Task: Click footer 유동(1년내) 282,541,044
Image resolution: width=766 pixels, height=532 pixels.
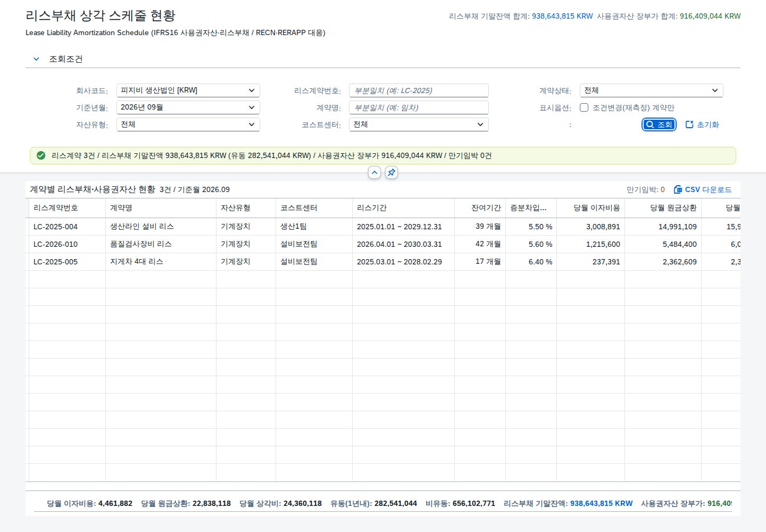Action: click(x=373, y=503)
